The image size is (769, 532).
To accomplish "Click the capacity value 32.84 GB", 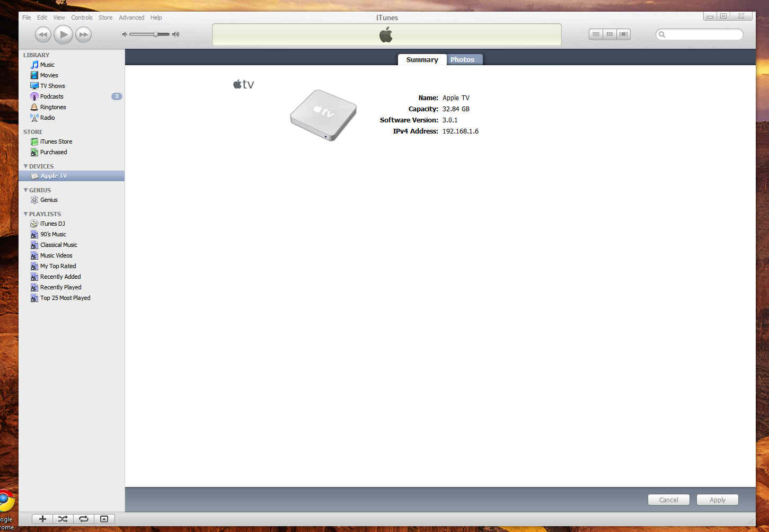I will [456, 109].
